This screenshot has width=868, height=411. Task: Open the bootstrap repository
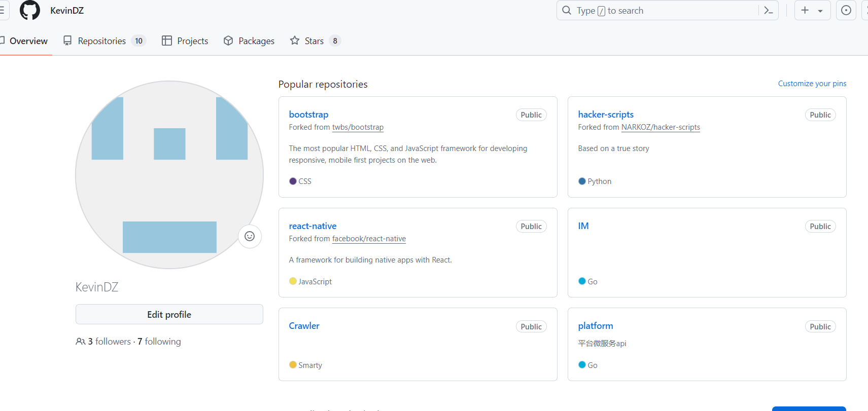pos(308,115)
